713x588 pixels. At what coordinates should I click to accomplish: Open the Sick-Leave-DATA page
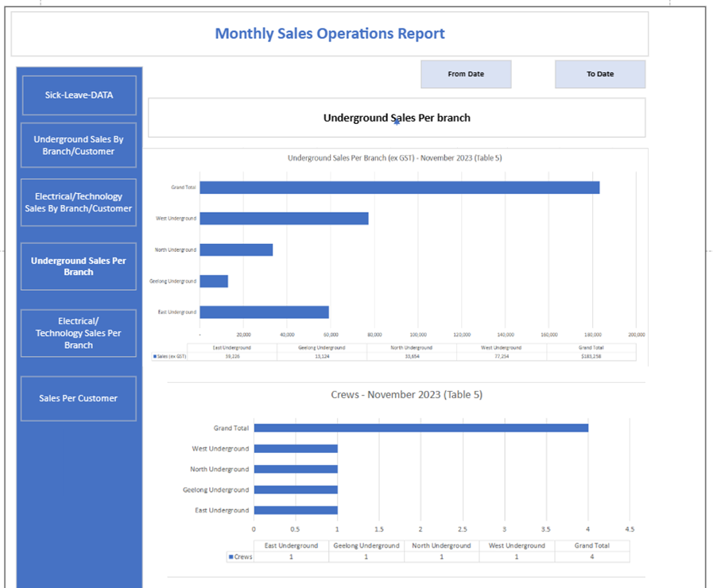click(x=79, y=95)
